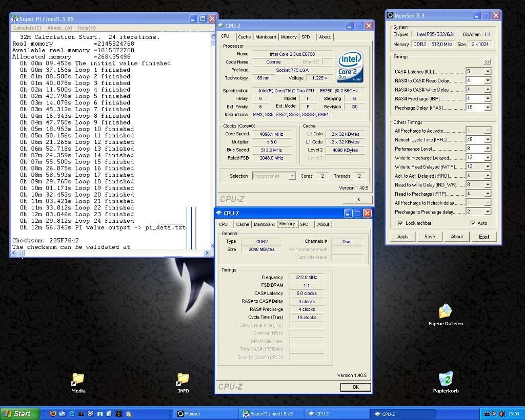Click Super PI horizontal scrollbar left arrow
This screenshot has height=420, width=525.
point(14,253)
